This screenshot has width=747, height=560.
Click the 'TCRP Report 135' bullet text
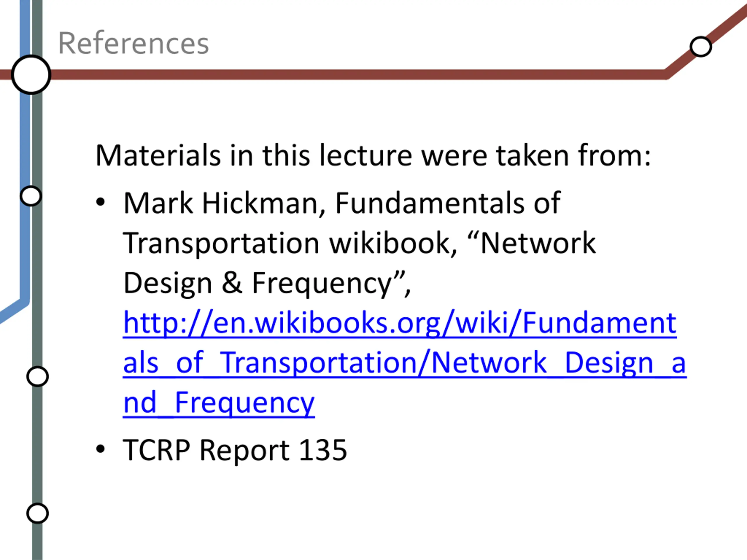click(x=235, y=450)
